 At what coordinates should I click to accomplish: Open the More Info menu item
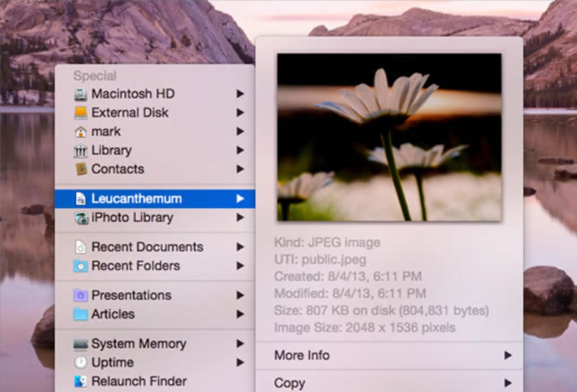pos(389,355)
